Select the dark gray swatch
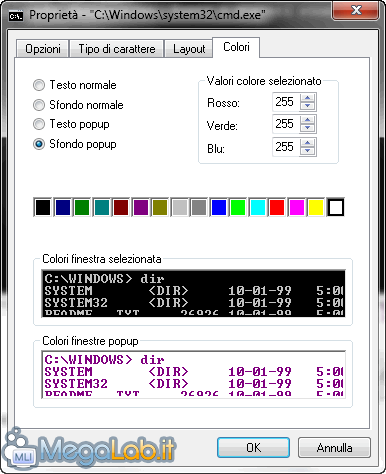Image resolution: width=386 pixels, height=474 pixels. pos(199,207)
